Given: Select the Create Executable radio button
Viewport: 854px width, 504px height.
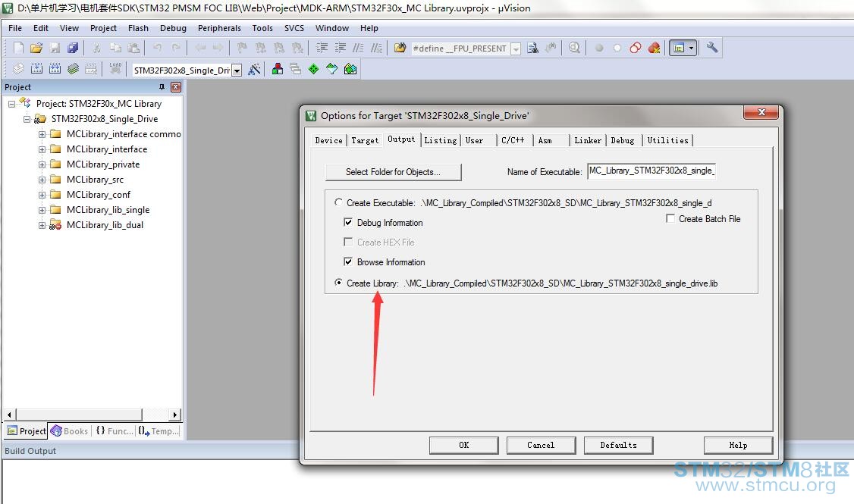Looking at the screenshot, I should (x=338, y=202).
